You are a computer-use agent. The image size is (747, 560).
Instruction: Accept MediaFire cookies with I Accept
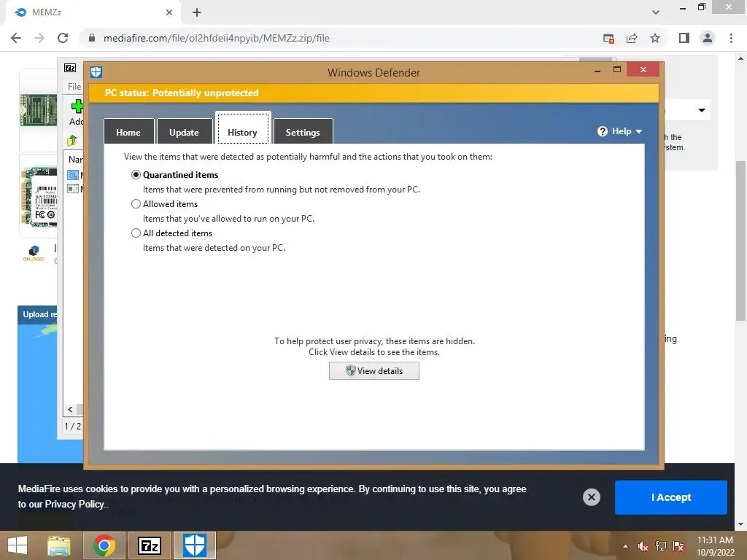click(x=671, y=497)
